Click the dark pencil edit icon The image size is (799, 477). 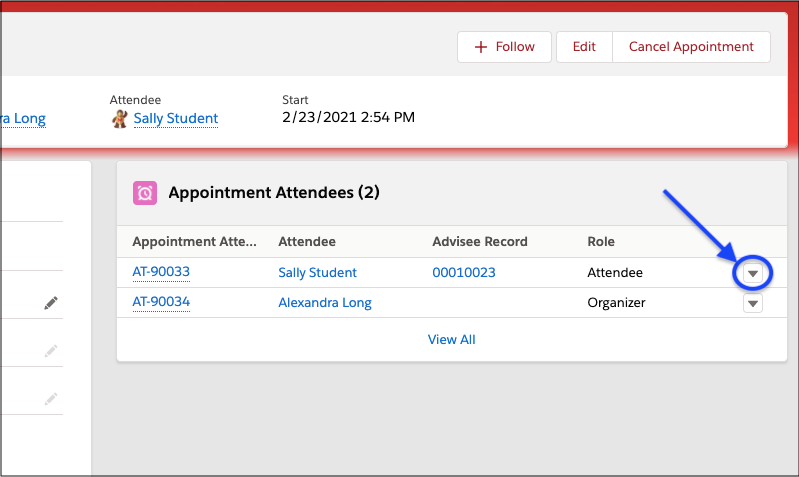pos(51,303)
